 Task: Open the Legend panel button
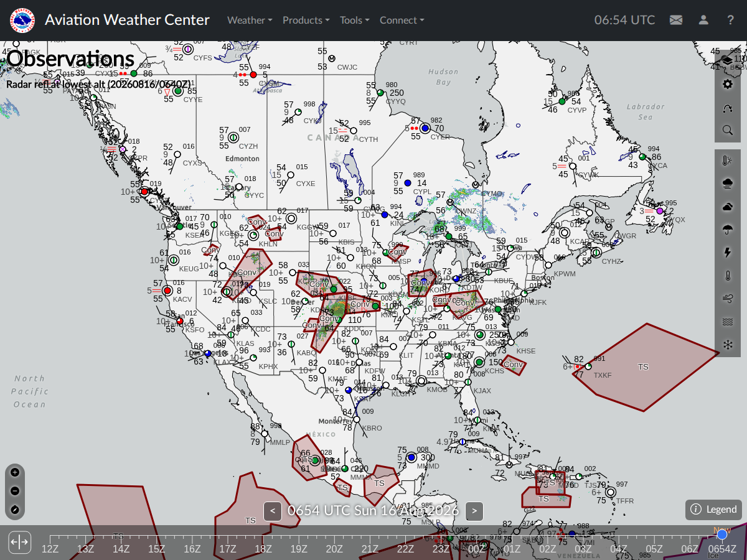pyautogui.click(x=714, y=510)
